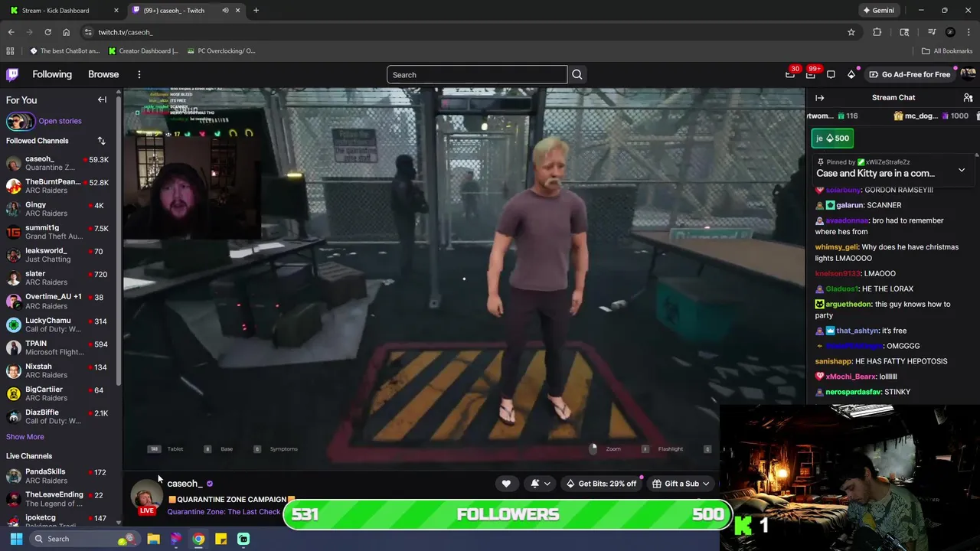Go to the Following page
Image resolution: width=980 pixels, height=551 pixels.
click(x=52, y=75)
